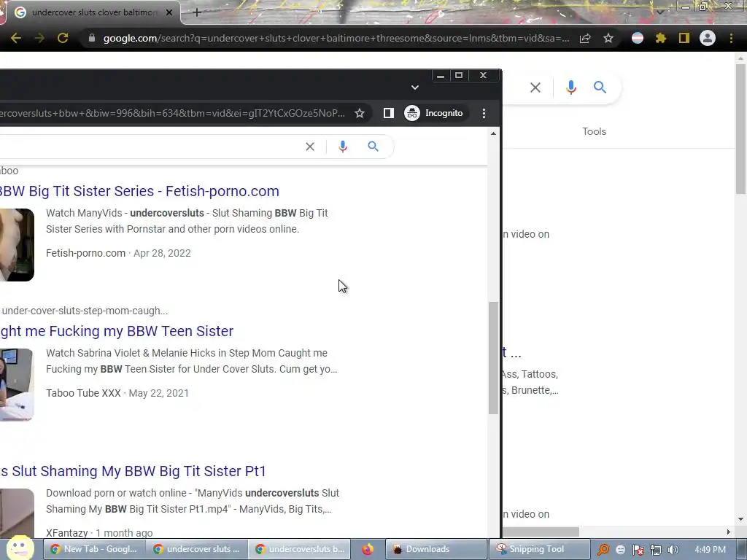Open the network tray icon
This screenshot has height=560, width=747.
[656, 550]
